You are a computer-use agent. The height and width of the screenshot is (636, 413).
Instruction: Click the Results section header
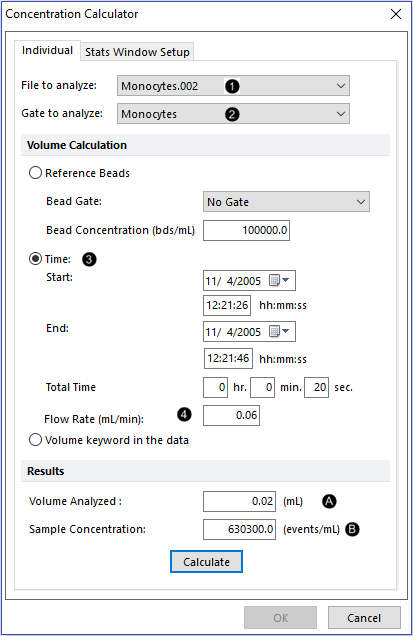(x=205, y=471)
